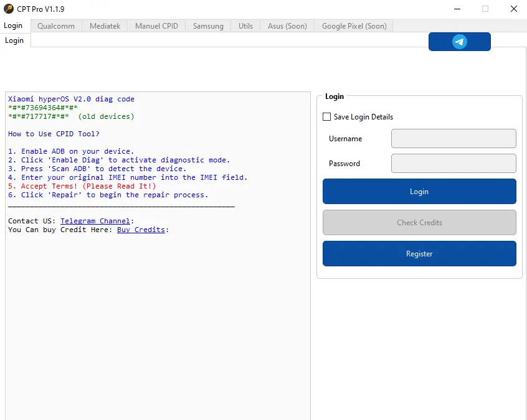527x420 pixels.
Task: Toggle the Save Login Details checkbox
Action: [327, 117]
